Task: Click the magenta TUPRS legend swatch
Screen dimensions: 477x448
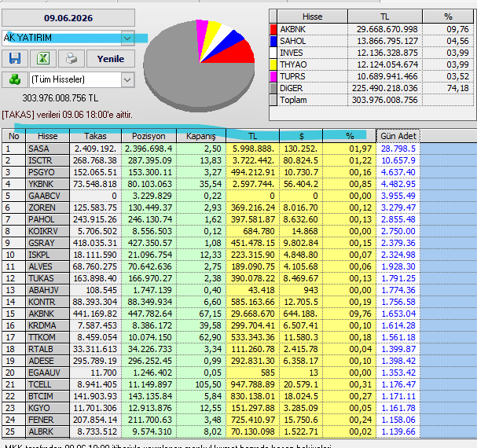Action: [273, 76]
